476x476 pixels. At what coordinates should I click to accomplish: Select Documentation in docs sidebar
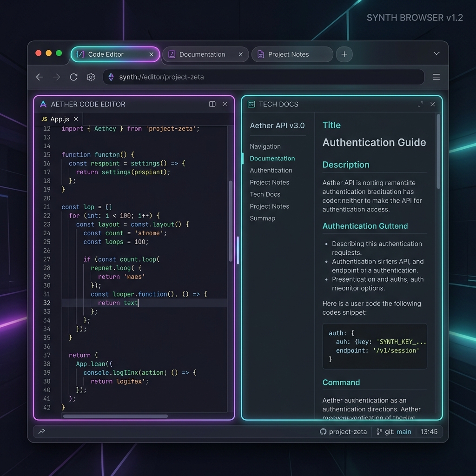click(272, 159)
